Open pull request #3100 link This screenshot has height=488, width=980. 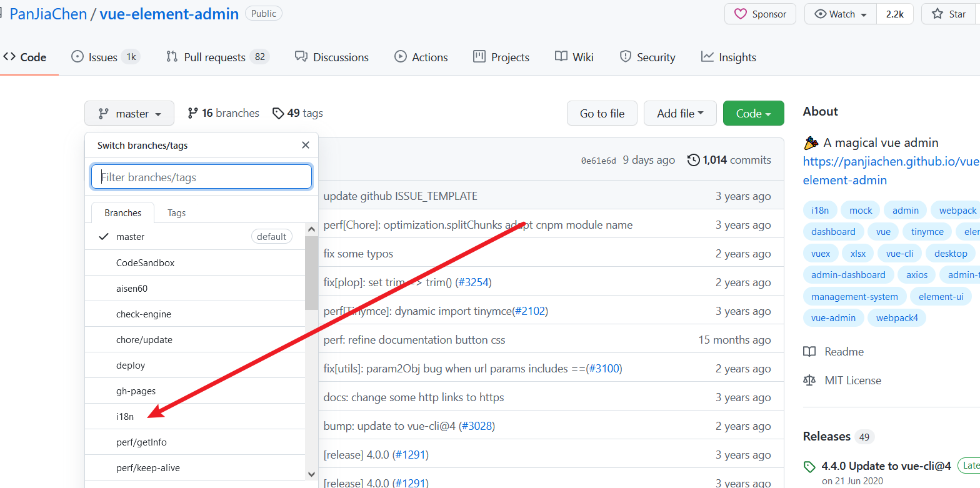[x=604, y=369]
